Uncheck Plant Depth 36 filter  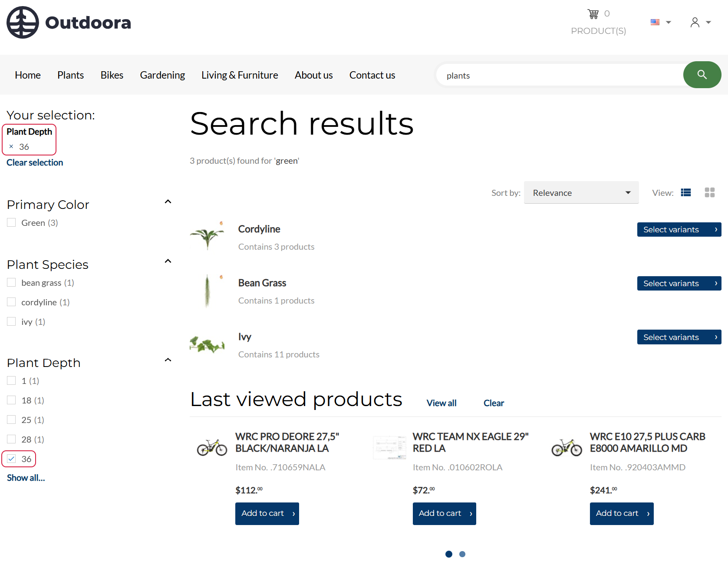(x=11, y=459)
